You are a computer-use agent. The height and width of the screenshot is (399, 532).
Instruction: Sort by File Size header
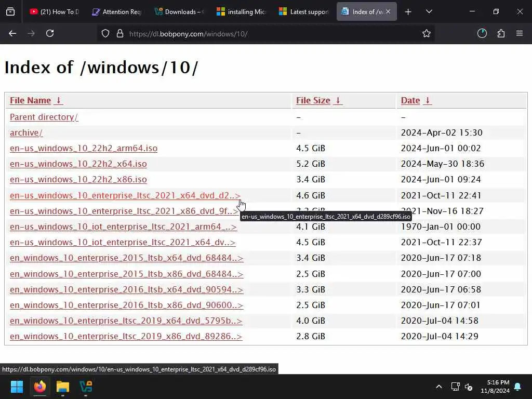point(313,100)
